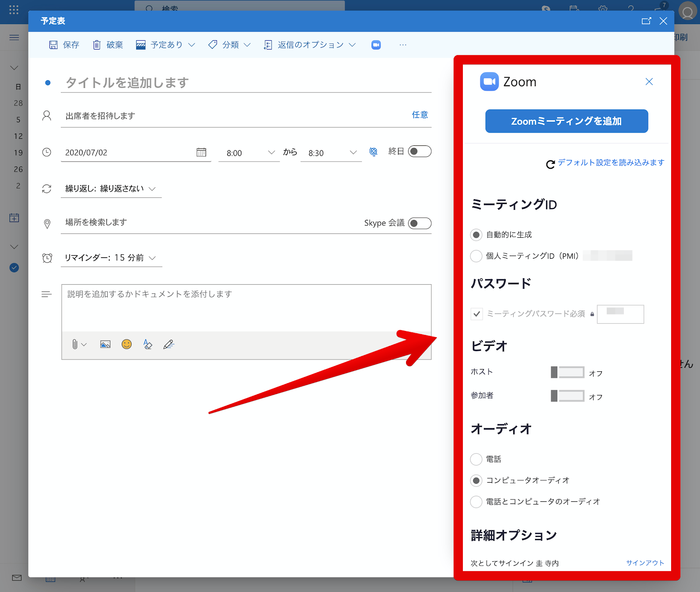This screenshot has height=592, width=700.
Task: Click the Skype icon in header
Action: pos(546,9)
